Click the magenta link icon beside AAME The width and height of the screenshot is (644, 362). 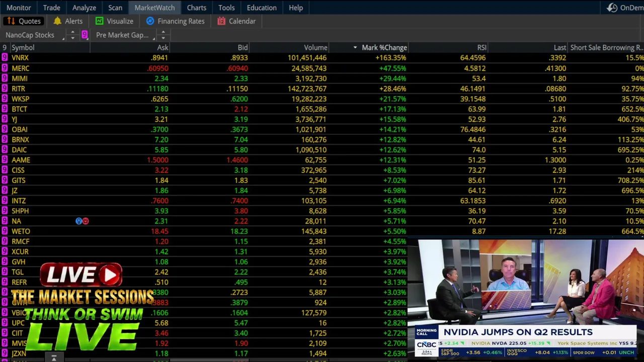click(5, 160)
